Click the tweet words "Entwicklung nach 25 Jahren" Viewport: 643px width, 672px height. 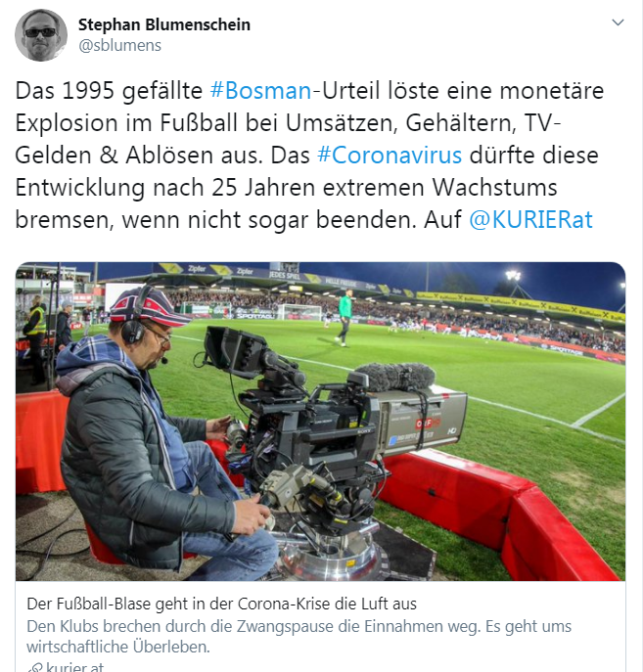(165, 188)
